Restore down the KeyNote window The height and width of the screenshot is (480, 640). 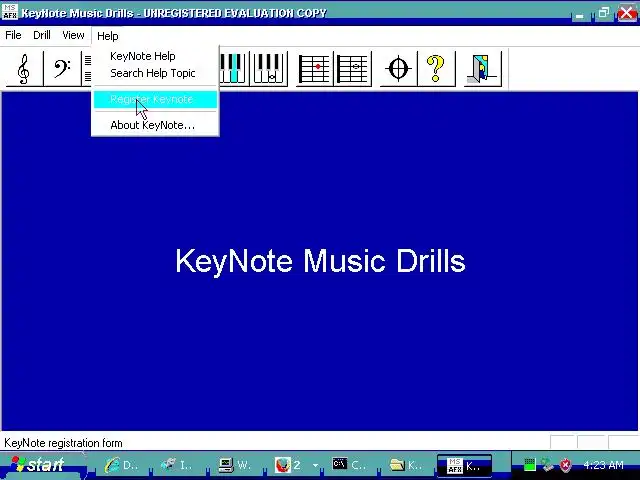point(603,13)
